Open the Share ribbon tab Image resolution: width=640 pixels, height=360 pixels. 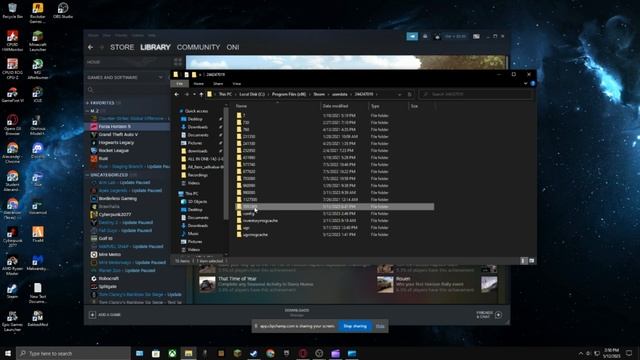pos(218,84)
